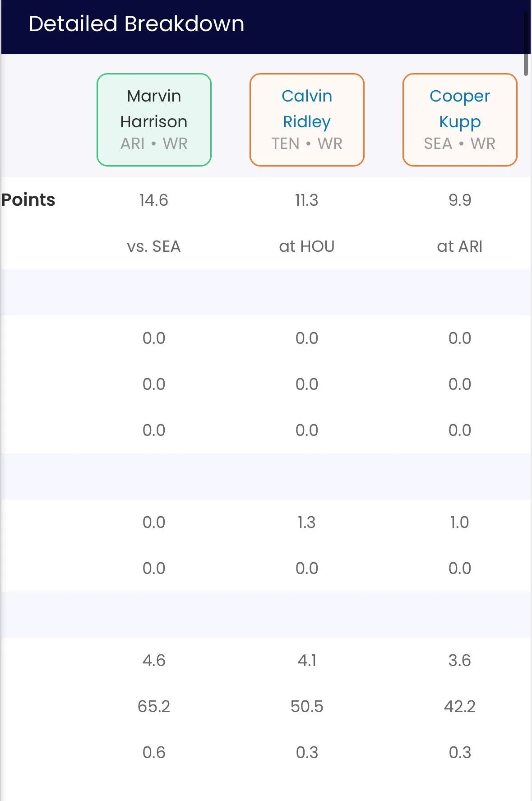Click Marvin Harrison's 14.6 points value

coord(154,200)
